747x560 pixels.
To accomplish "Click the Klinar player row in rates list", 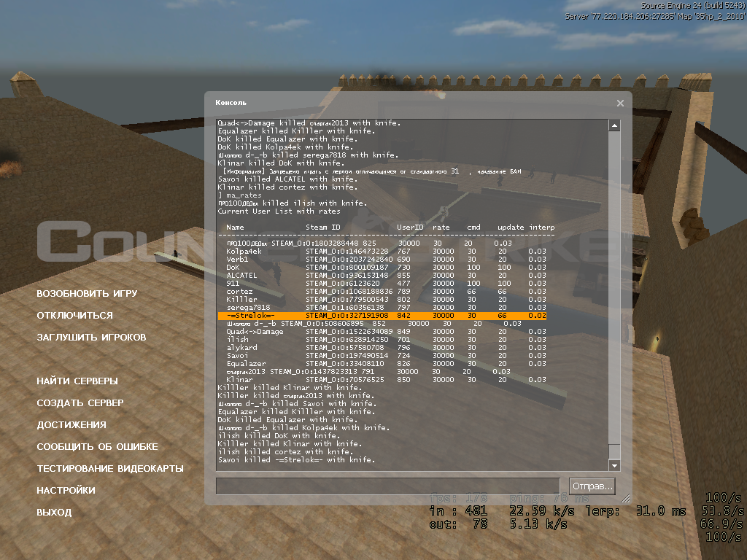I will click(387, 380).
